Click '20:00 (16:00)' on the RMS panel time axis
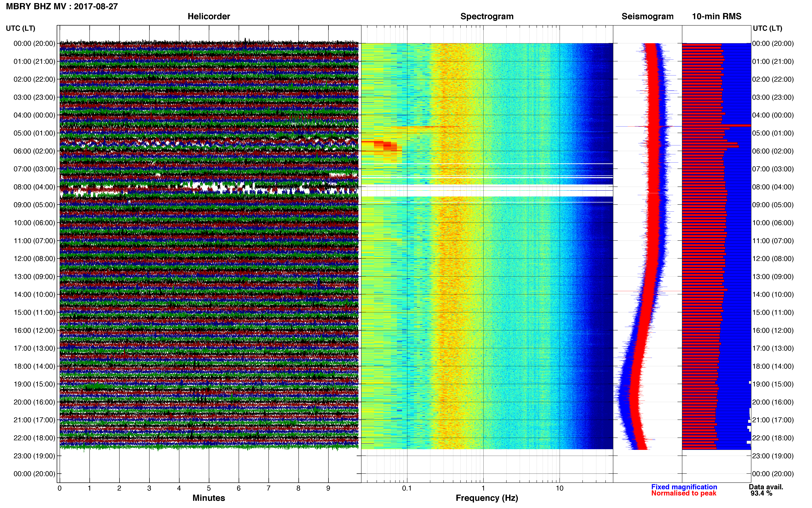 [x=773, y=402]
